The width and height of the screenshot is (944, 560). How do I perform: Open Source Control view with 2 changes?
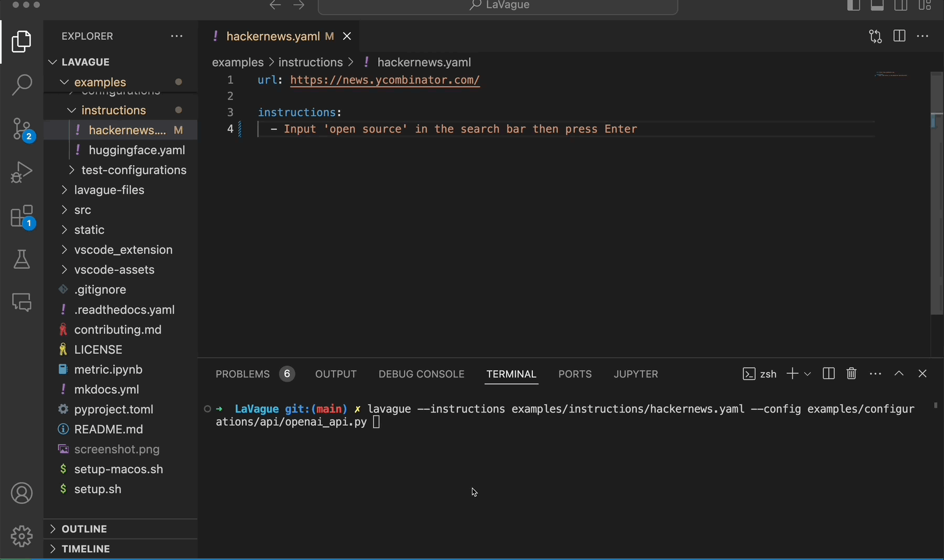point(23,128)
